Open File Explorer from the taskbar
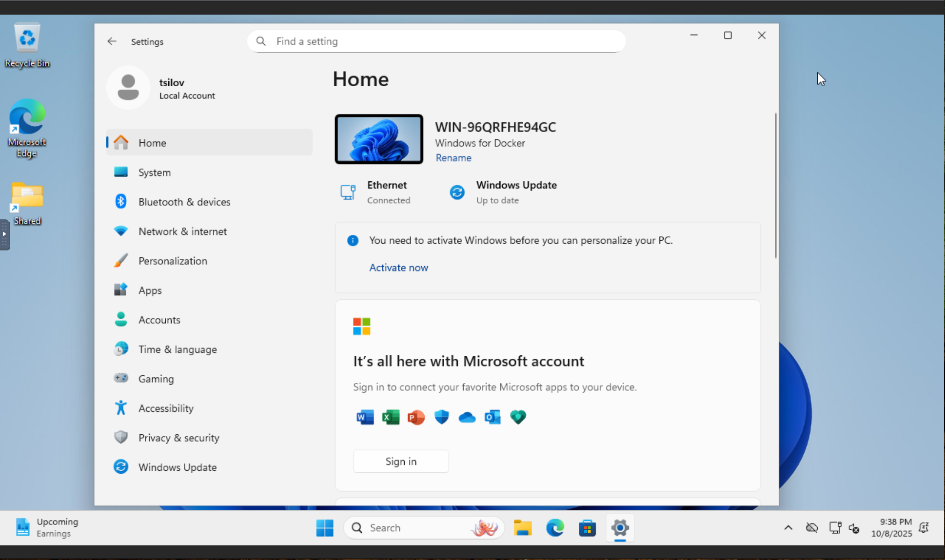The image size is (945, 560). (x=522, y=527)
